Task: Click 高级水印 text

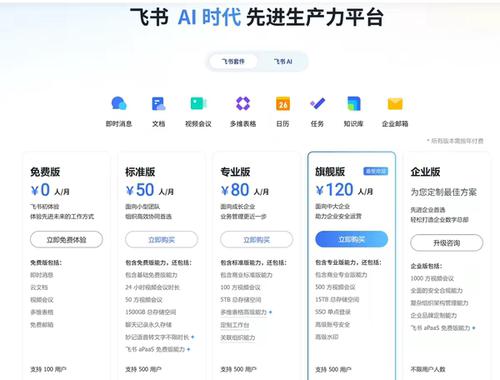Action: (327, 337)
